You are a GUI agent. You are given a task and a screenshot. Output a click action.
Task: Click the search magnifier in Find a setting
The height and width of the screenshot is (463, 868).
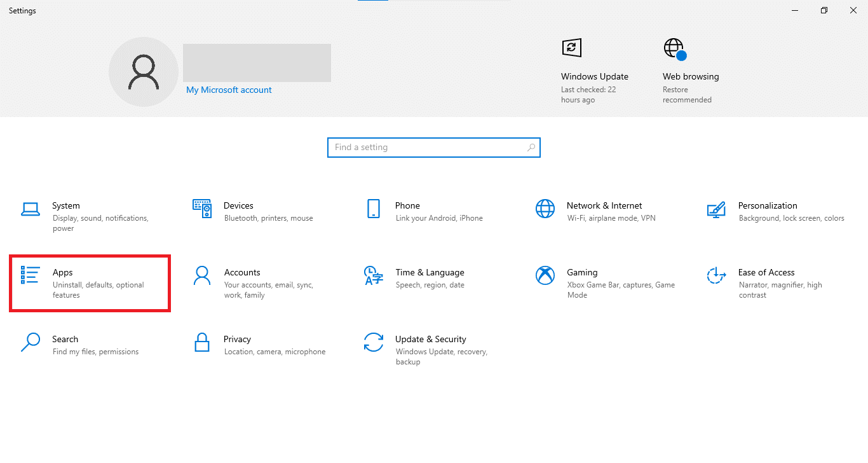point(531,148)
